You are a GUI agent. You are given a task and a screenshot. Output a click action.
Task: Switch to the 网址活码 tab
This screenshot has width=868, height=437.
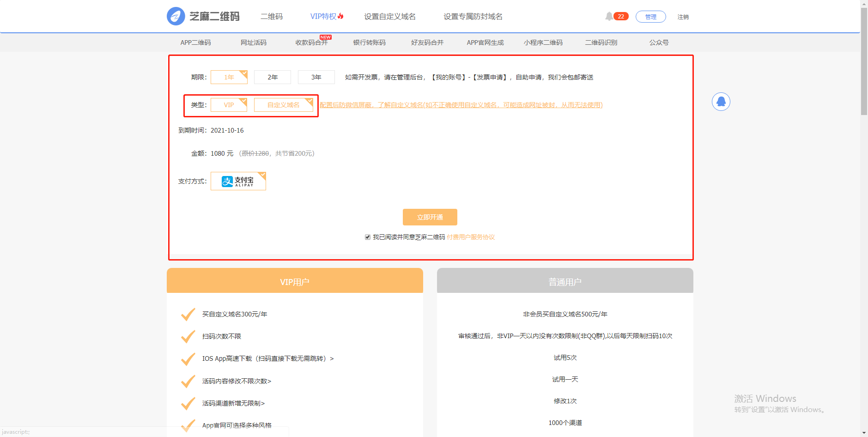tap(254, 42)
